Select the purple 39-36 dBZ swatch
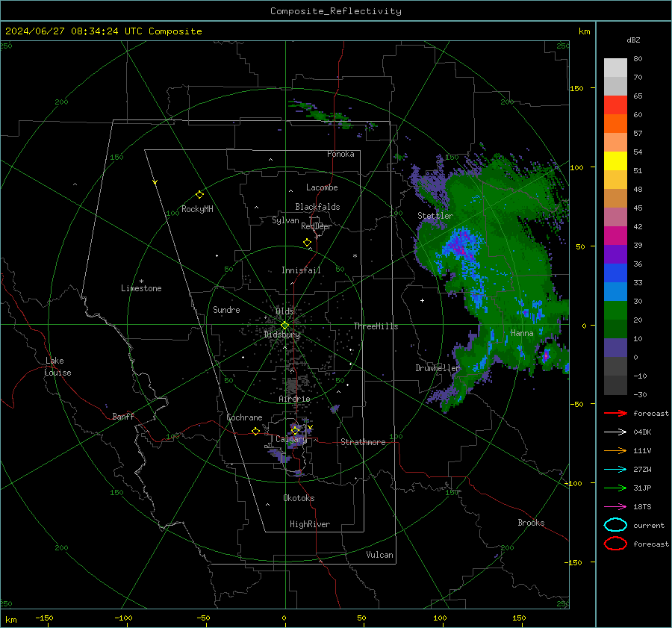 [615, 254]
